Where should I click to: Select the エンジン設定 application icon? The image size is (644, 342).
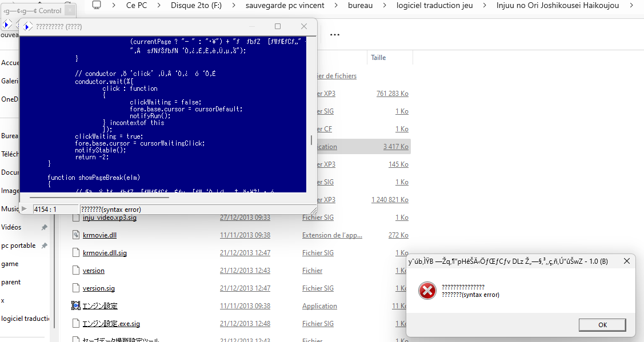(x=75, y=305)
